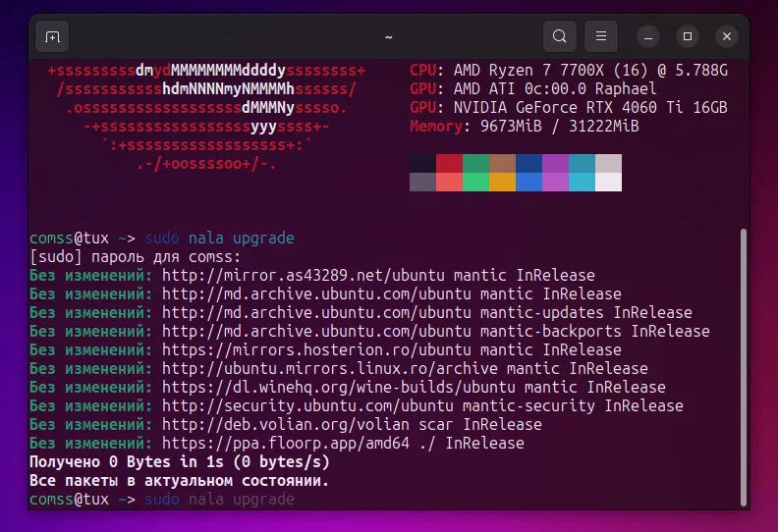The image size is (778, 532).
Task: Click the brown swatch in top row
Action: click(502, 164)
